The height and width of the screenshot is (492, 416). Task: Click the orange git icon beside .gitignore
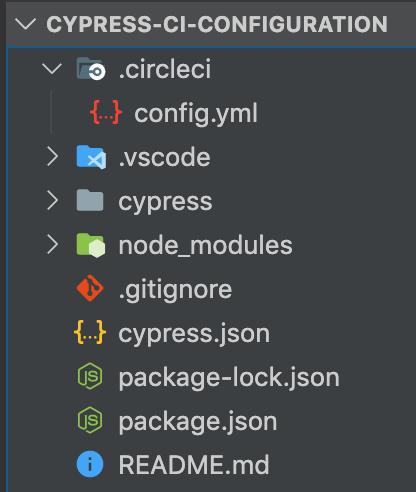(90, 288)
